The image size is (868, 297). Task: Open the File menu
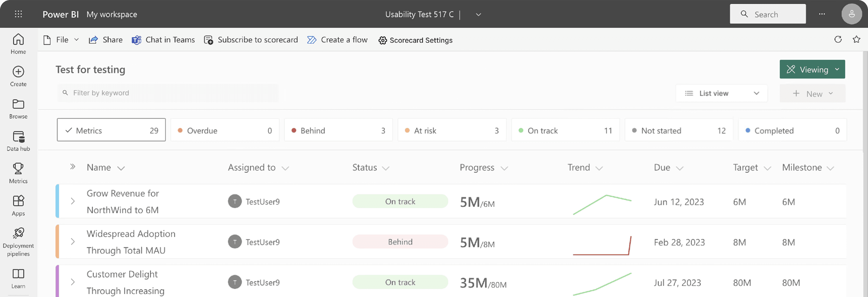pos(62,40)
